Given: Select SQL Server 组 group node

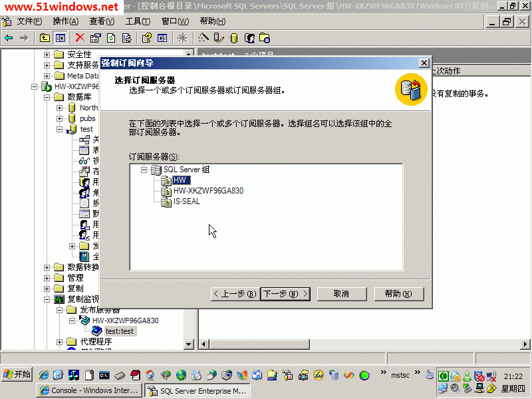Looking at the screenshot, I should pyautogui.click(x=186, y=170).
